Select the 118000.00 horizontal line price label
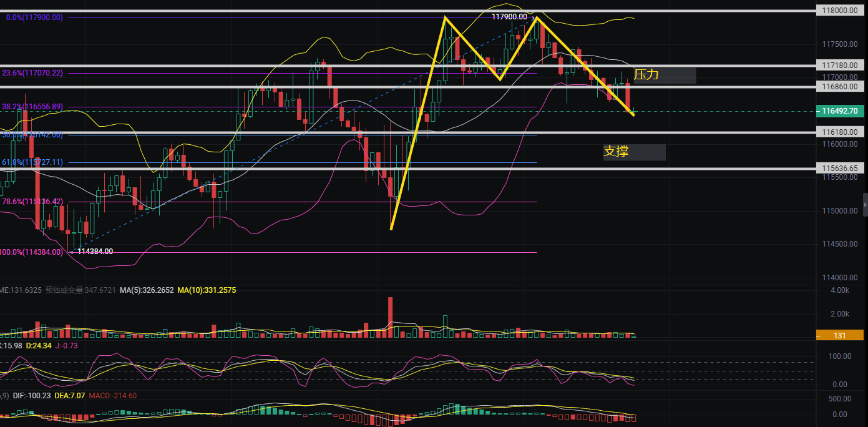The height and width of the screenshot is (427, 868). [841, 11]
